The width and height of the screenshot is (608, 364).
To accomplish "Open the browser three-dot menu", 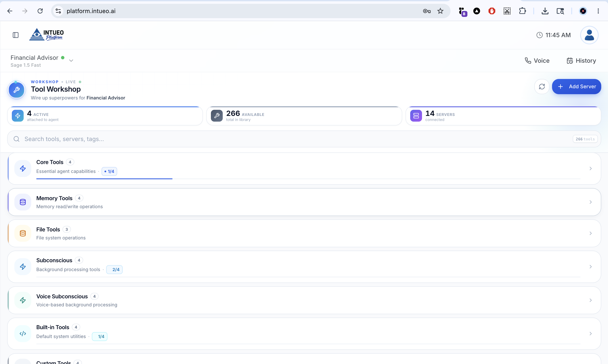I will click(598, 11).
